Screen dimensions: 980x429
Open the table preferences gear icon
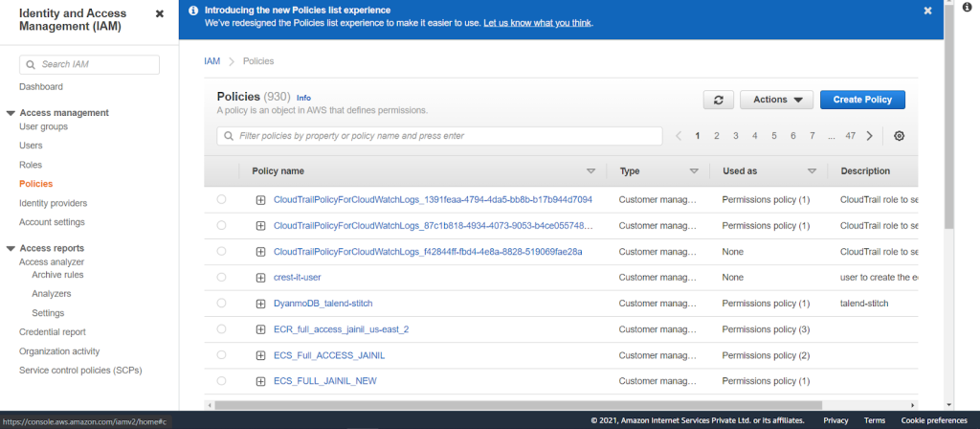coord(899,136)
